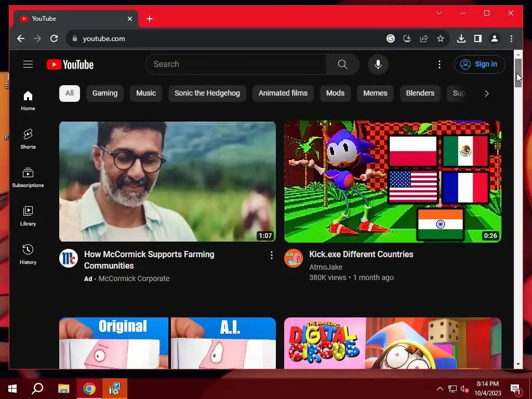
Task: Open YouTube settings three-dot menu
Action: click(x=440, y=64)
